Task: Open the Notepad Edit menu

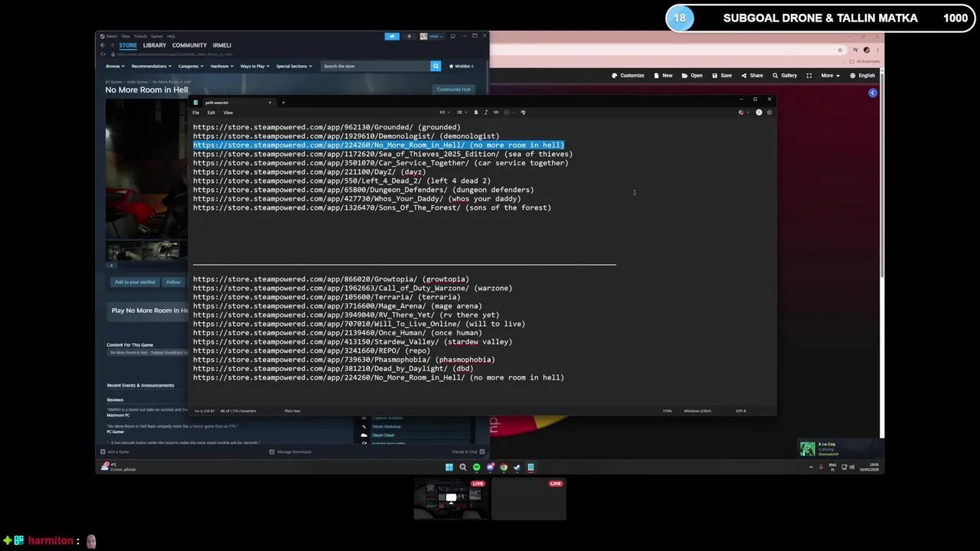Action: click(211, 112)
